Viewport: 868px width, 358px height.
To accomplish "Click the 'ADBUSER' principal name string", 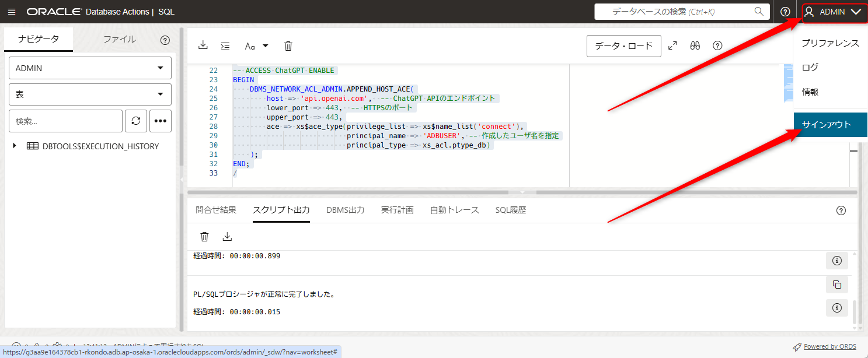I will 442,136.
